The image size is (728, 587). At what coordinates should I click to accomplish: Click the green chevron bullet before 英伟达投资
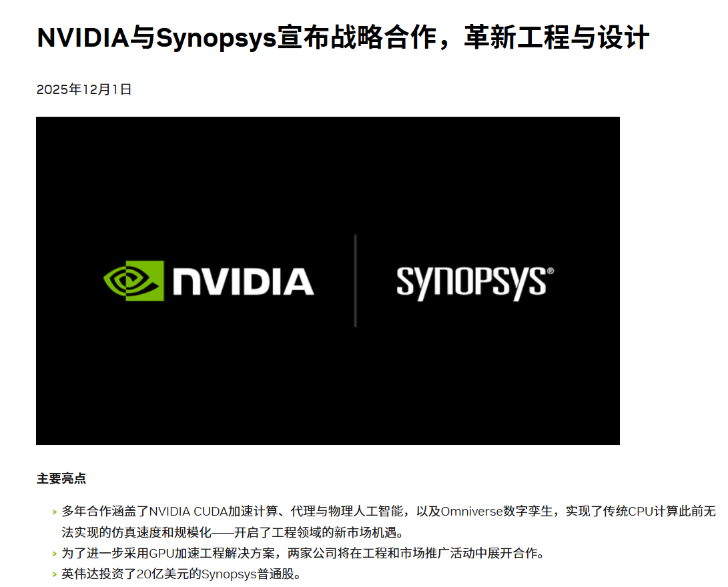pos(55,575)
